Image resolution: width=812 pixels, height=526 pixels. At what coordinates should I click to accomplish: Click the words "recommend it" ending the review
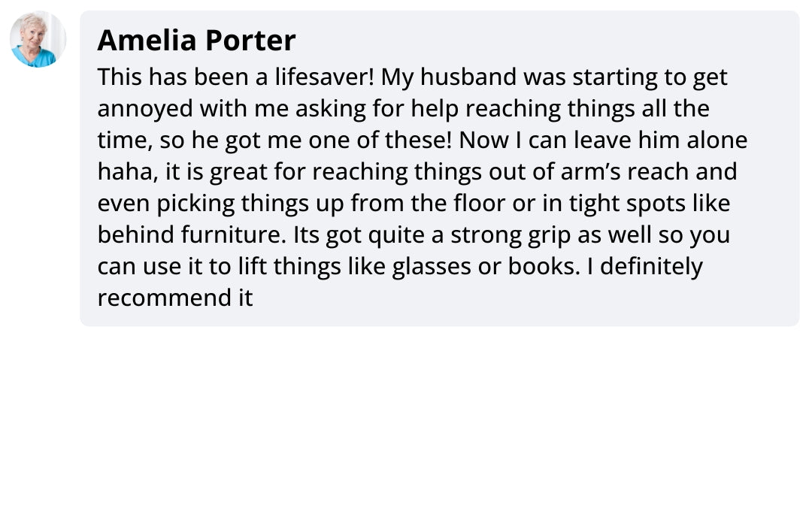coord(175,298)
